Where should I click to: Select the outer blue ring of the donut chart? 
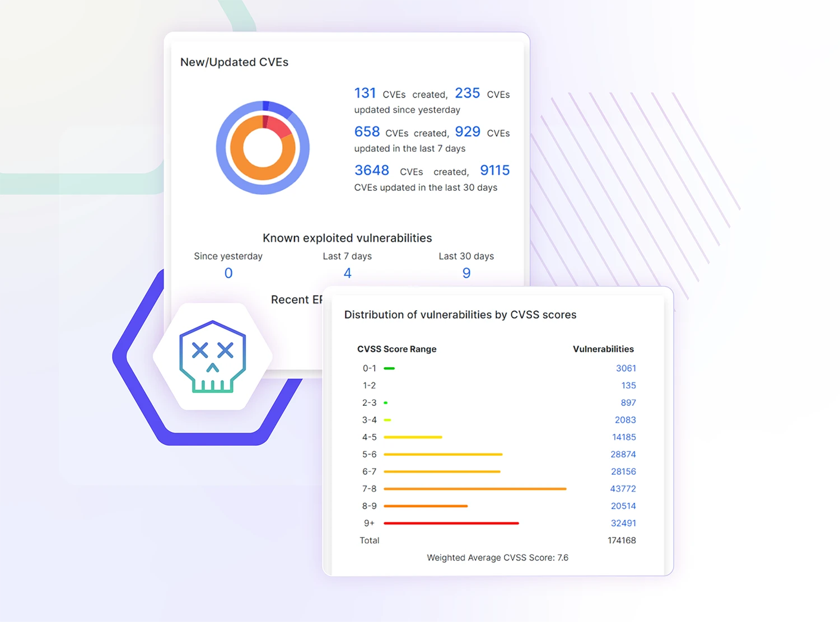point(221,148)
